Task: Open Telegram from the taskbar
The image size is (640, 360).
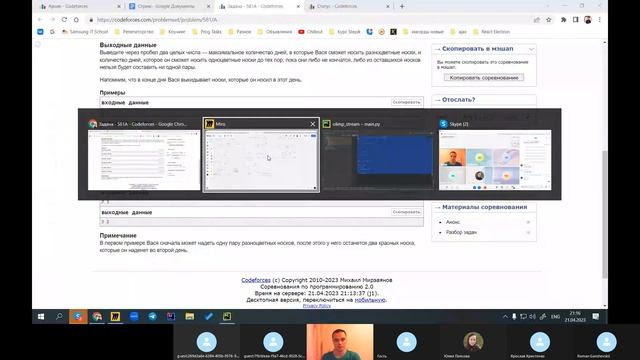Action: pos(152,316)
